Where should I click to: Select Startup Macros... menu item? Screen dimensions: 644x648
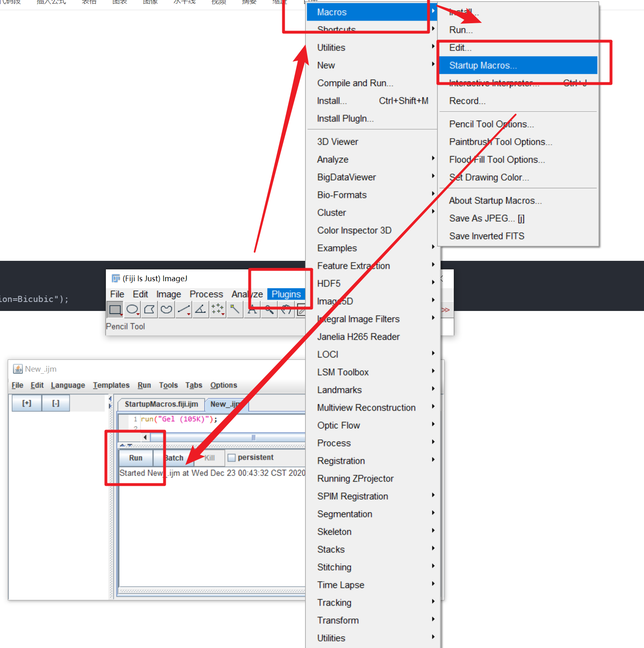tap(518, 65)
